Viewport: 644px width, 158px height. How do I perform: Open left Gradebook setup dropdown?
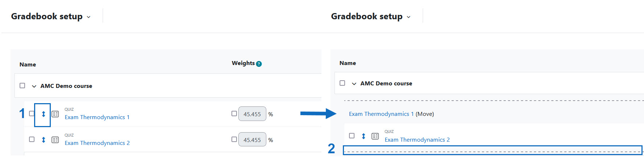(x=51, y=16)
